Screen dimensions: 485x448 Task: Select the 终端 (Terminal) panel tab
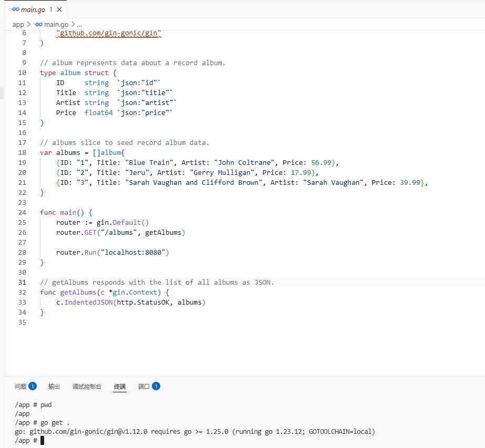click(120, 387)
